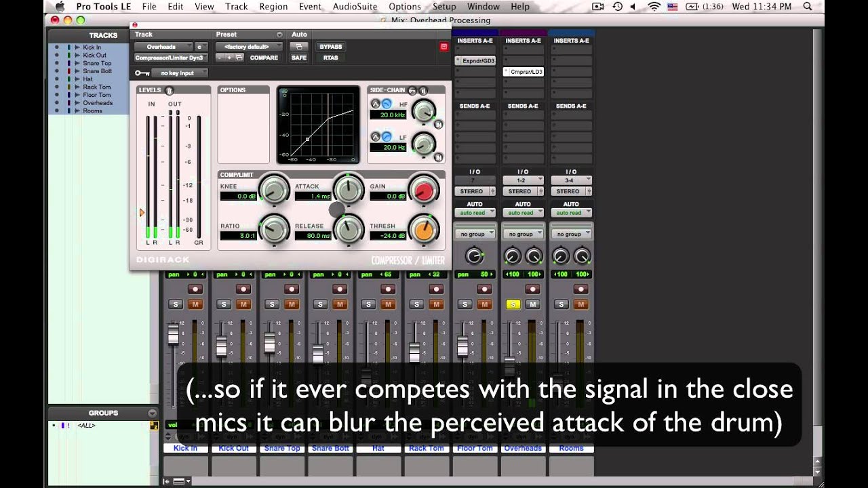This screenshot has width=868, height=488.
Task: Enable side-chain listen speaker icon
Action: click(x=422, y=90)
